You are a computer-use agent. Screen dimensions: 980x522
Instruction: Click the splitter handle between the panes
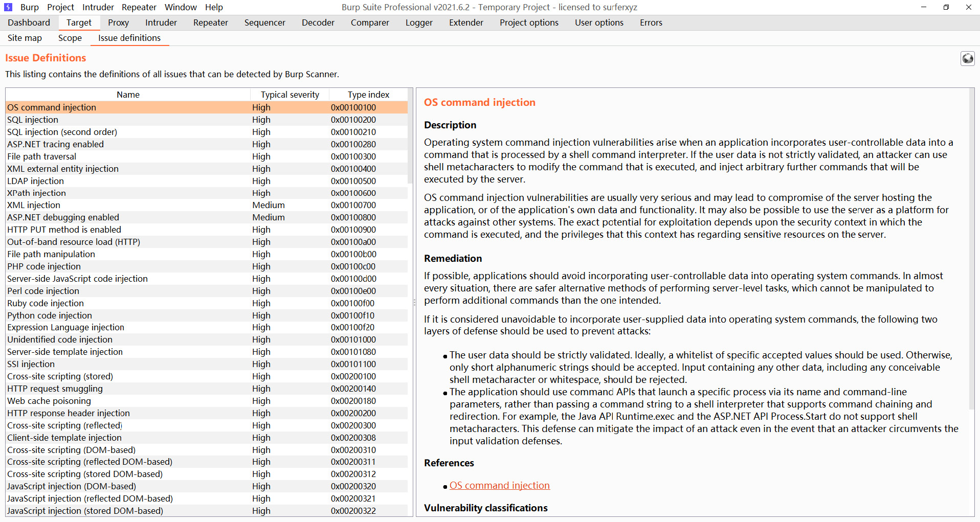tap(414, 302)
